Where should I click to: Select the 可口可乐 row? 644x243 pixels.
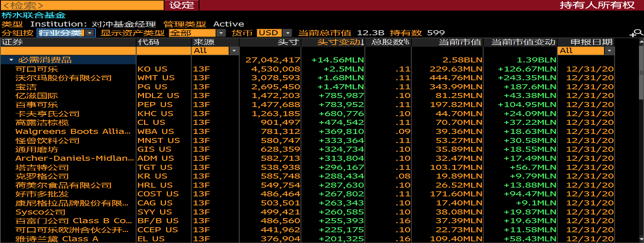tap(307, 69)
